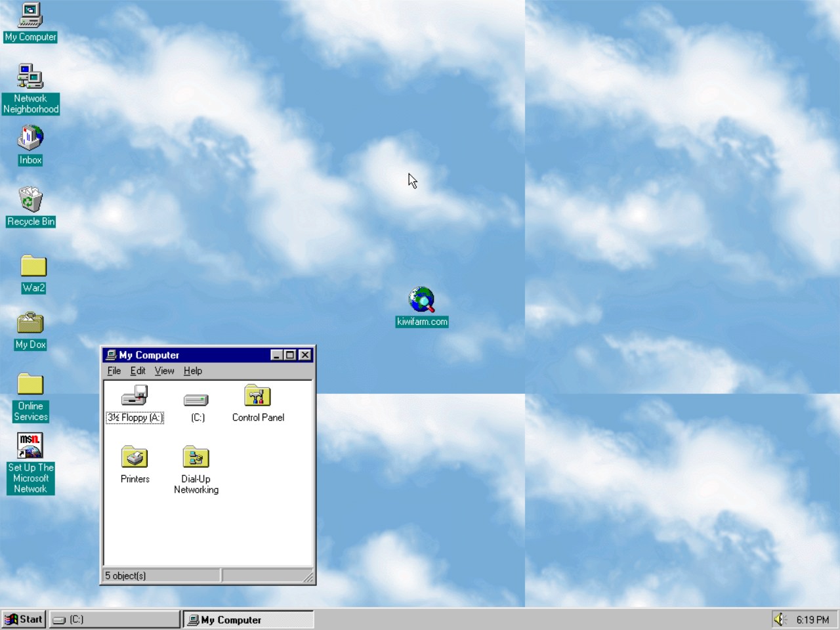
Task: Click the Start button
Action: (24, 619)
